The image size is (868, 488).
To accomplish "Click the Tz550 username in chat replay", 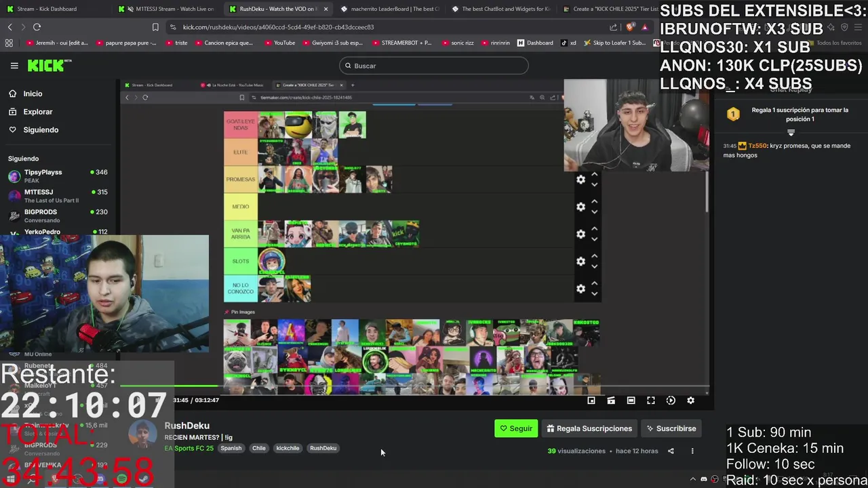I will [757, 146].
